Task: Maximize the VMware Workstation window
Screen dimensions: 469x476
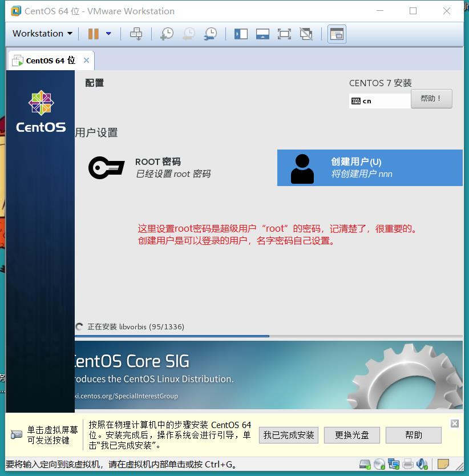Action: tap(413, 11)
